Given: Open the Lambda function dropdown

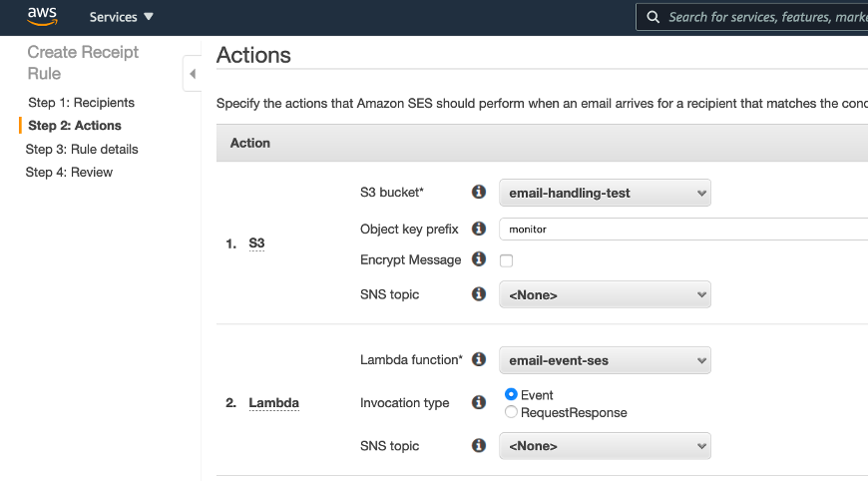Looking at the screenshot, I should point(605,360).
